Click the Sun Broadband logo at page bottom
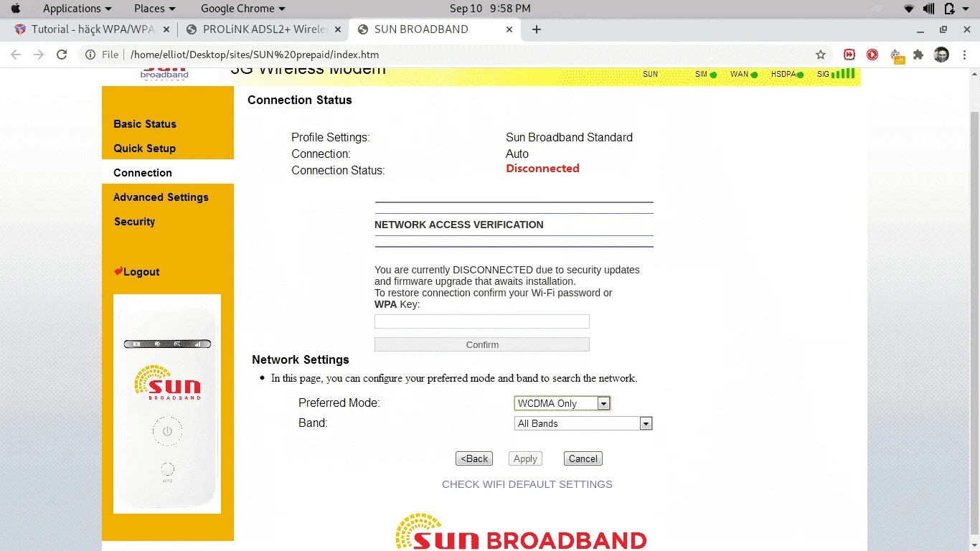The height and width of the screenshot is (551, 980). [x=521, y=532]
